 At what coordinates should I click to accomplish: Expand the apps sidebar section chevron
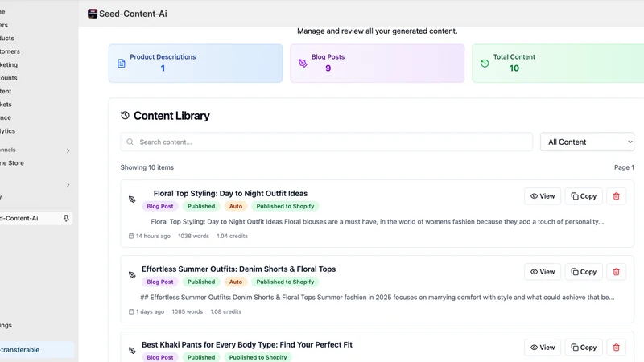click(68, 185)
